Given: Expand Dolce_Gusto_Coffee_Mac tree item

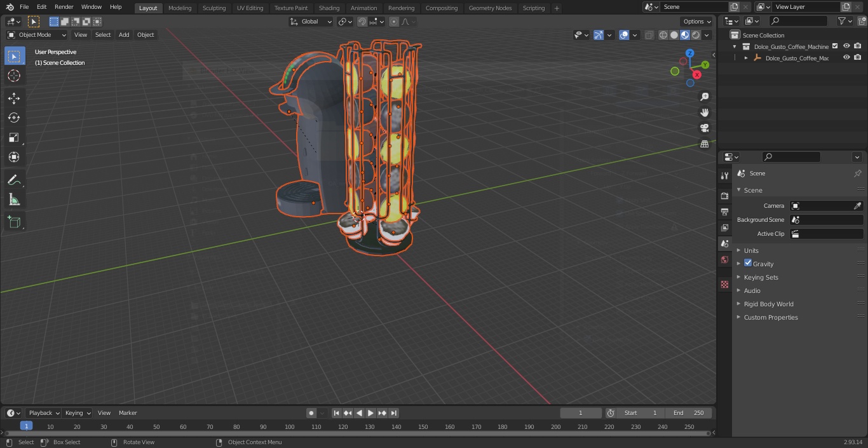Looking at the screenshot, I should coord(746,58).
